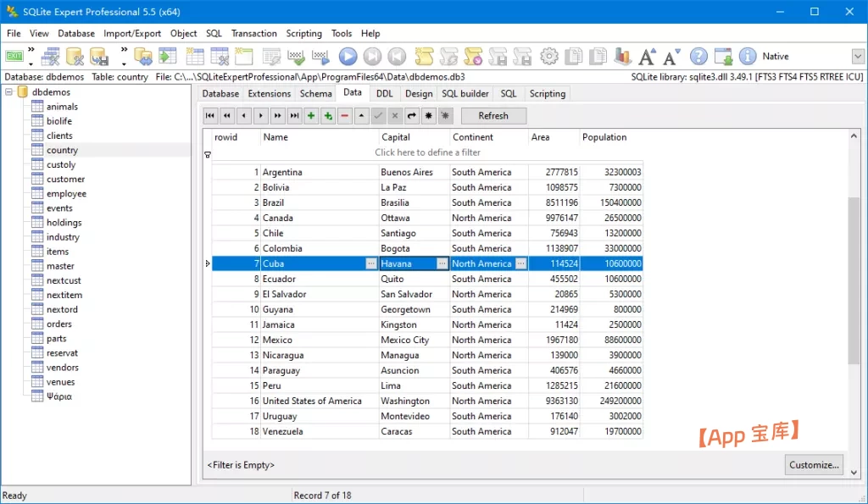The height and width of the screenshot is (504, 868).
Task: Click the vertical scrollbar of data grid
Action: click(854, 280)
